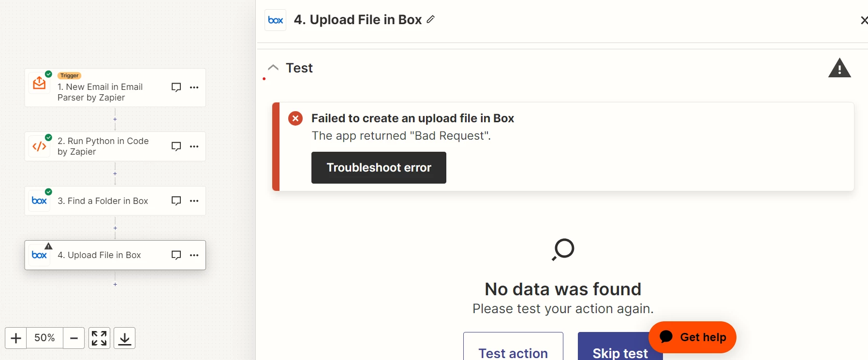Download the workflow image
Image resolution: width=868 pixels, height=360 pixels.
[x=124, y=338]
